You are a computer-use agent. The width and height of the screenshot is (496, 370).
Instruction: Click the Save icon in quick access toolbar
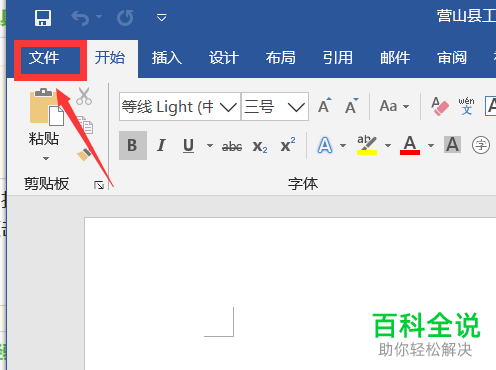coord(43,18)
